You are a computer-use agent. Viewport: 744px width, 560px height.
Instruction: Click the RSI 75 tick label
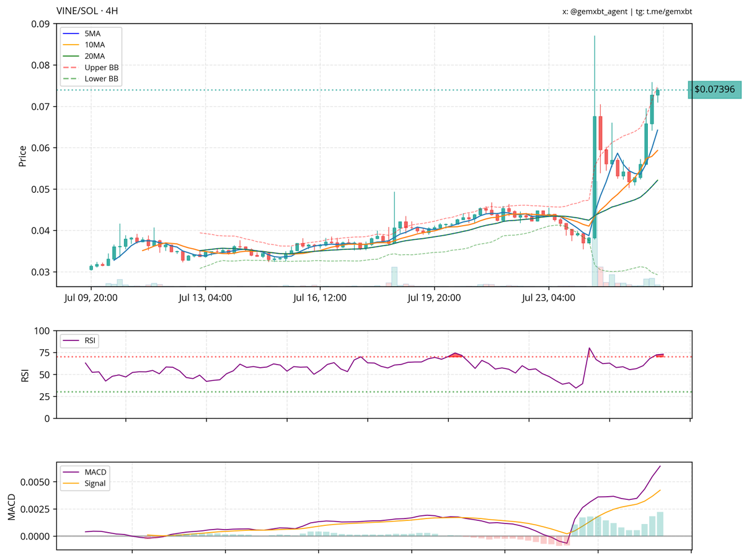click(46, 353)
